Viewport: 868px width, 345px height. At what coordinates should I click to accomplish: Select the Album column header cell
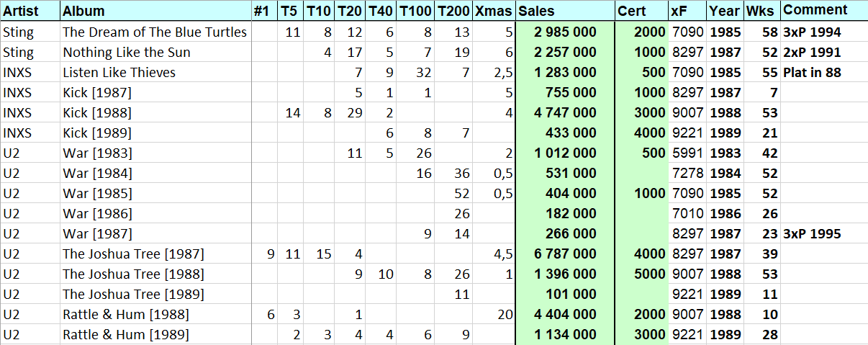tap(156, 11)
